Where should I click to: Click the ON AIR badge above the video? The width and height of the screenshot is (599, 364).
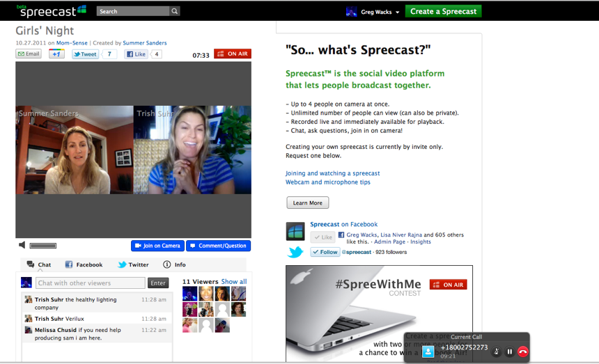point(233,54)
